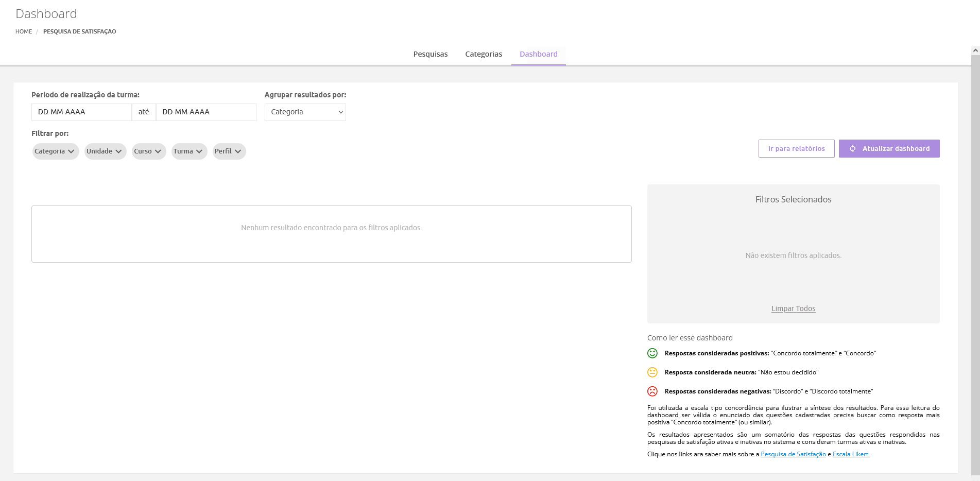The image size is (980, 481).
Task: Expand the Unidade filter chip
Action: pos(105,151)
